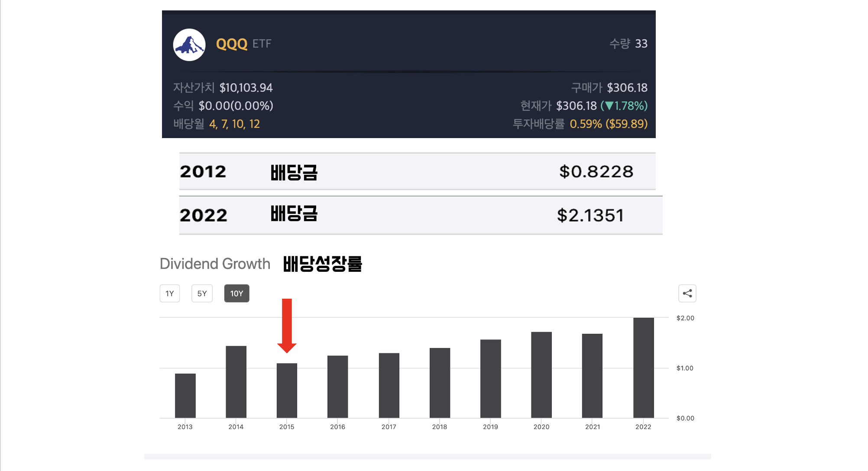Click the QQQ ticker name
Screen dimensions: 868x471
(x=232, y=44)
